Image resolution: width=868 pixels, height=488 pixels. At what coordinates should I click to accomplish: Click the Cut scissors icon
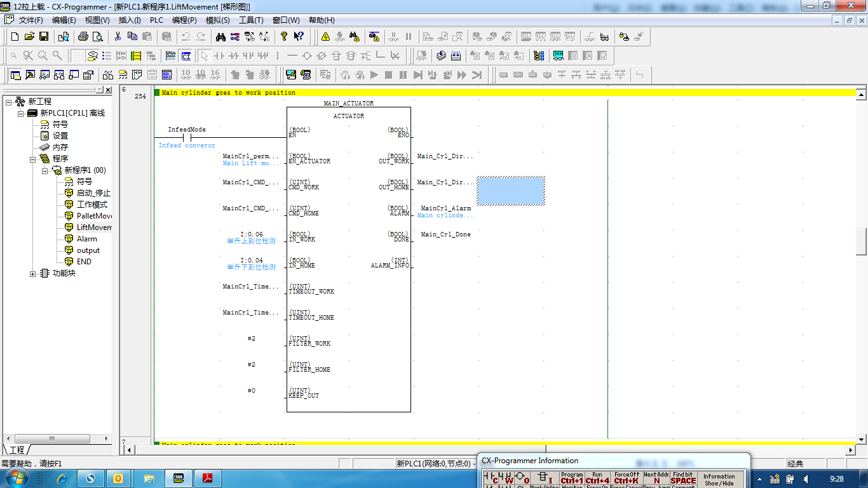(x=118, y=37)
